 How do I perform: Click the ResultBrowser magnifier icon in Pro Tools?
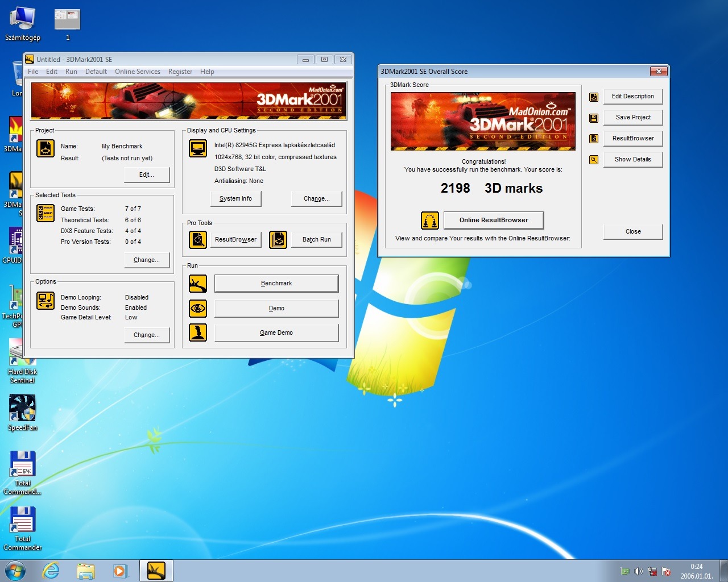click(x=198, y=240)
